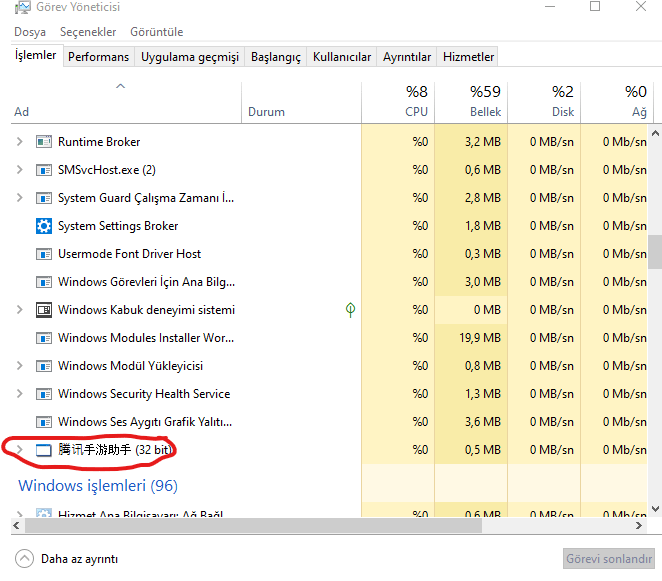Expand the 腾讯手游助手 (32 bit) process
Image resolution: width=662 pixels, height=581 pixels.
[19, 450]
